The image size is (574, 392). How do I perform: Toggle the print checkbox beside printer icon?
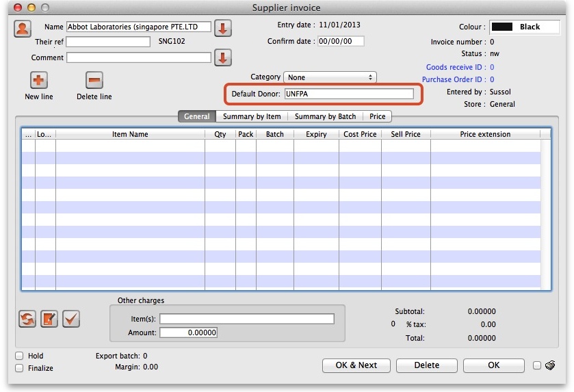(x=537, y=365)
